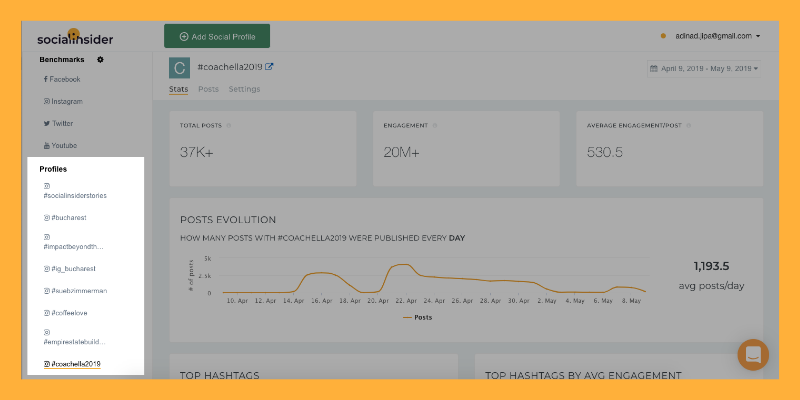The width and height of the screenshot is (800, 400).
Task: Open Twitter benchmarks
Action: 59,123
